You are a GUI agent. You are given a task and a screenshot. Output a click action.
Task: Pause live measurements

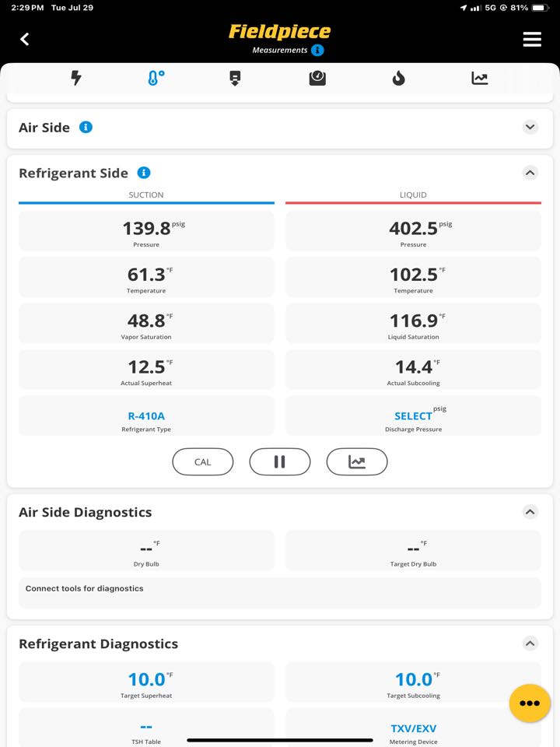click(x=280, y=461)
